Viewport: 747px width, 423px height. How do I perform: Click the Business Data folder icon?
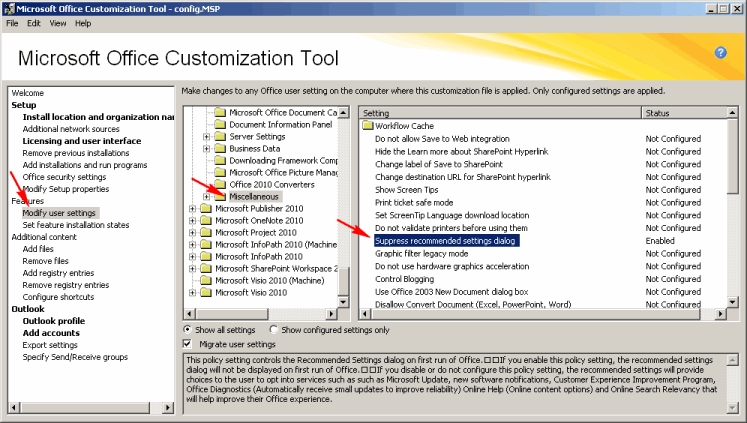tap(220, 149)
